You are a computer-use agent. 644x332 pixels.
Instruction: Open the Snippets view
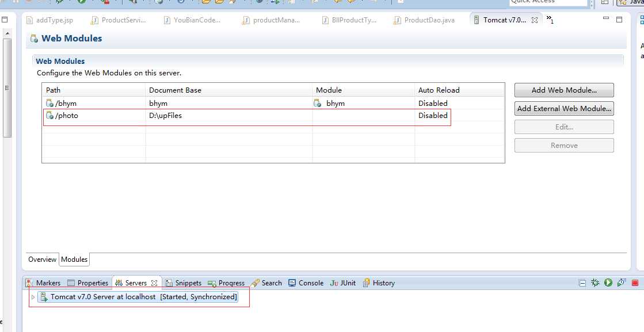click(184, 283)
